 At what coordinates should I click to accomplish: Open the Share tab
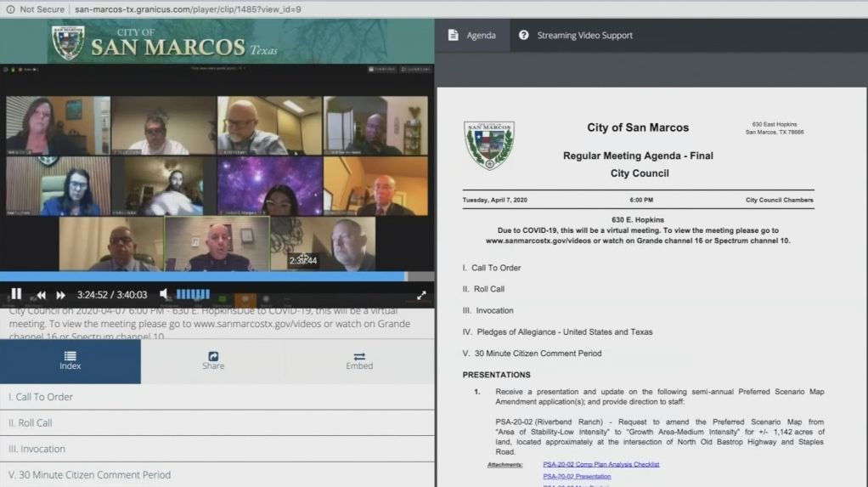click(x=213, y=361)
